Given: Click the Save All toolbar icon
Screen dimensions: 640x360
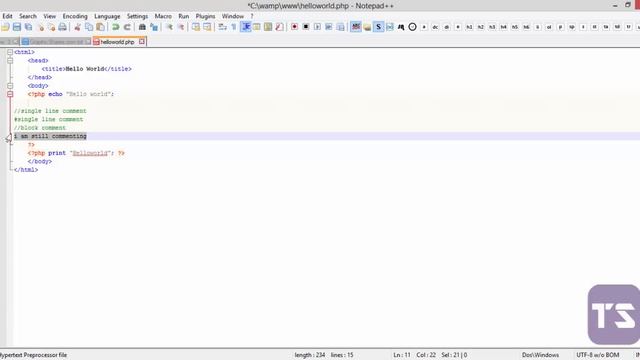Looking at the screenshot, I should 29,27.
